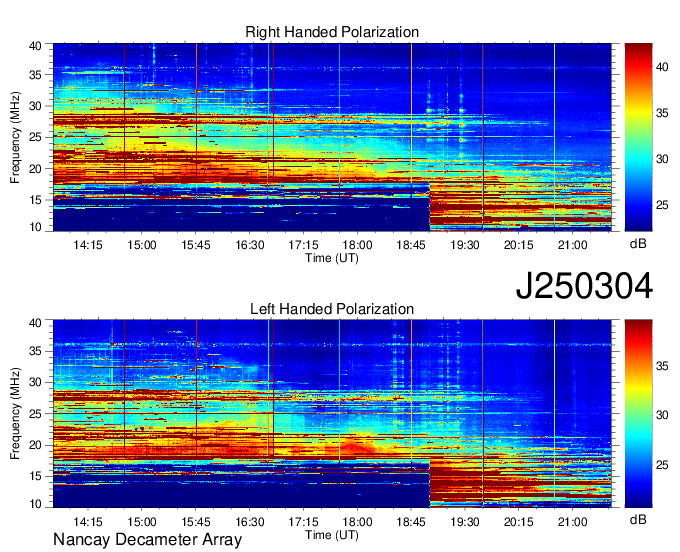
Task: Click inside the Left Handed Polarization spectrogram
Action: [x=332, y=414]
